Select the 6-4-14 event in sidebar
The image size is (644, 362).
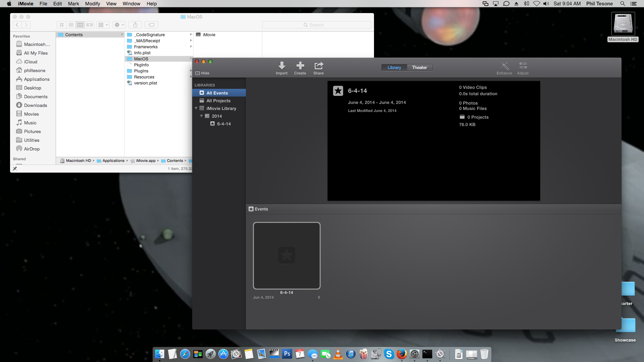pos(220,124)
